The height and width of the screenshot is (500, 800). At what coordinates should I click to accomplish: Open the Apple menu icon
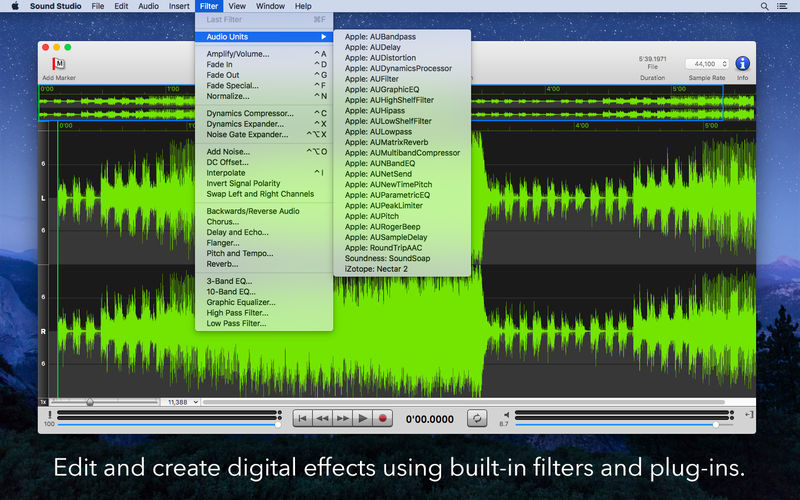pyautogui.click(x=15, y=6)
